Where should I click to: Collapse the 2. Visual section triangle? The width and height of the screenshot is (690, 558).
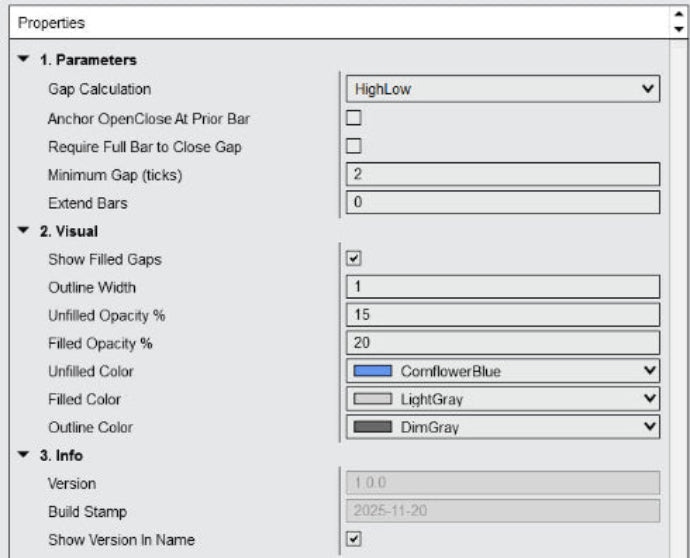23,231
